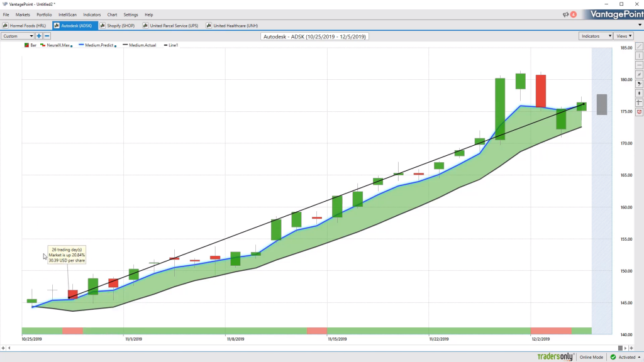Click the large red candlestick near 180
This screenshot has width=644, height=362.
tap(541, 91)
